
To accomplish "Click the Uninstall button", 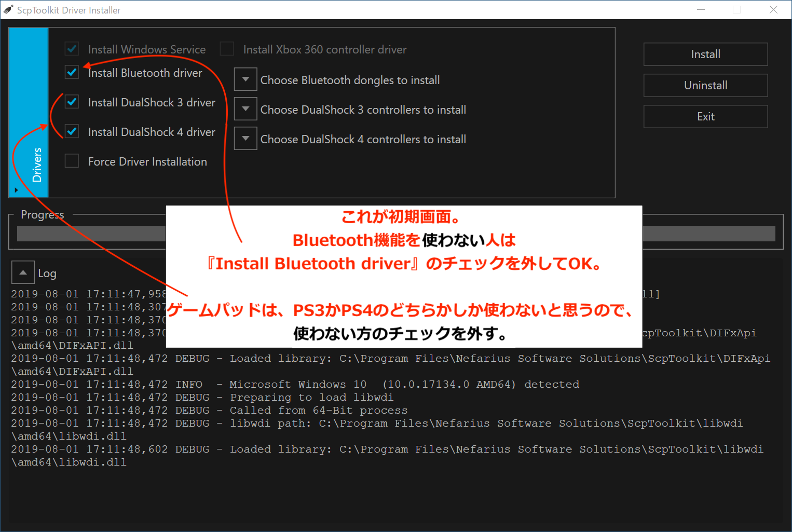I will 705,86.
